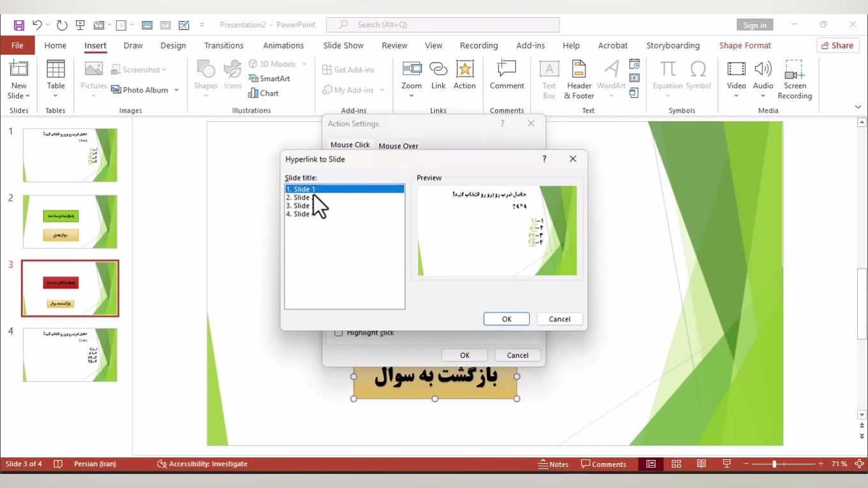The image size is (868, 488).
Task: Open the Action settings button
Action: [465, 76]
